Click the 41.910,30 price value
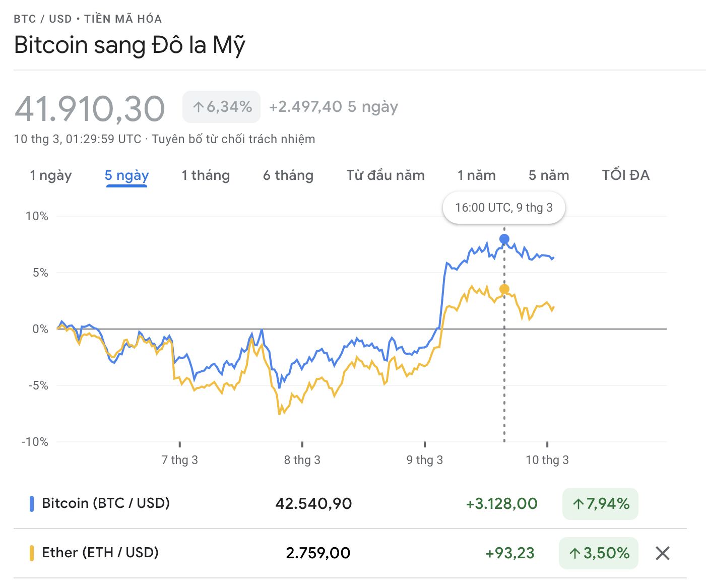 [90, 108]
